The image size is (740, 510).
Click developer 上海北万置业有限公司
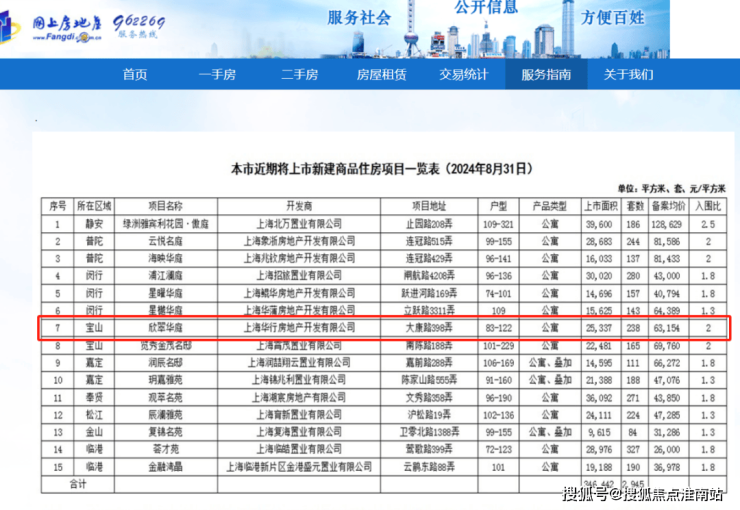tap(299, 224)
